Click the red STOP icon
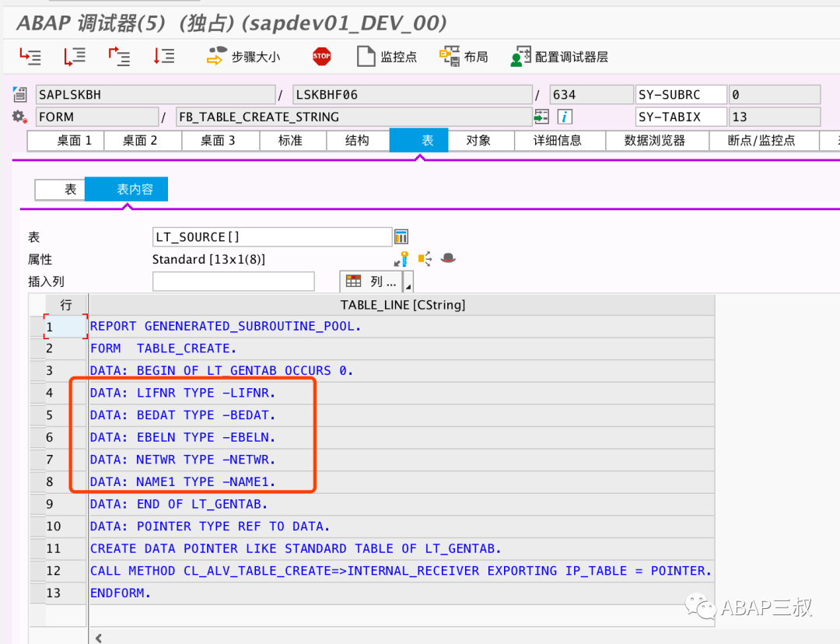 tap(321, 56)
